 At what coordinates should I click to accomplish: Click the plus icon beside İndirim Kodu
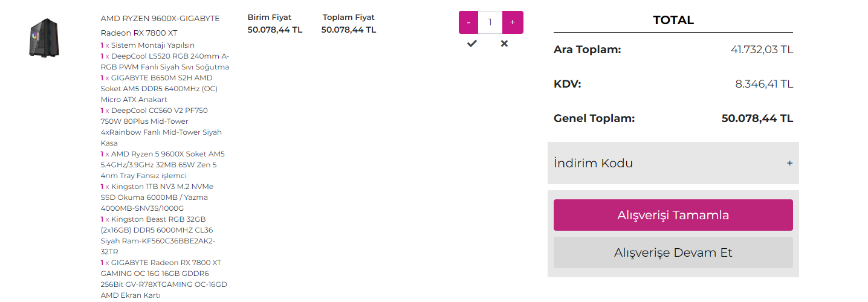coord(789,163)
